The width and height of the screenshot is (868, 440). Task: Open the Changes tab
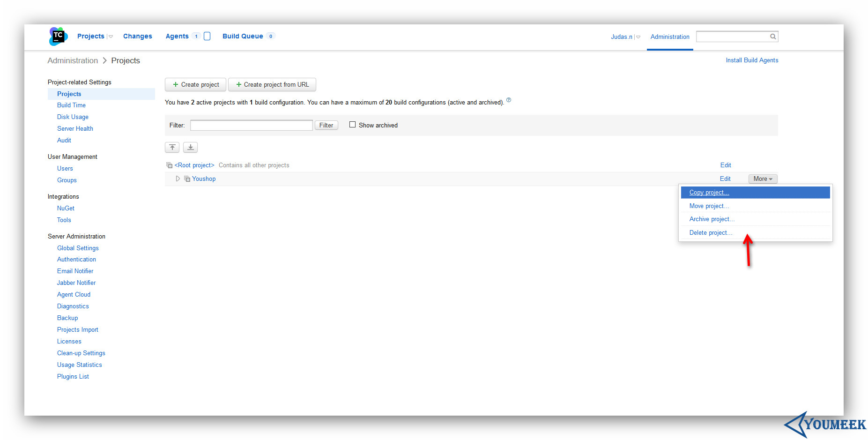[x=137, y=36]
